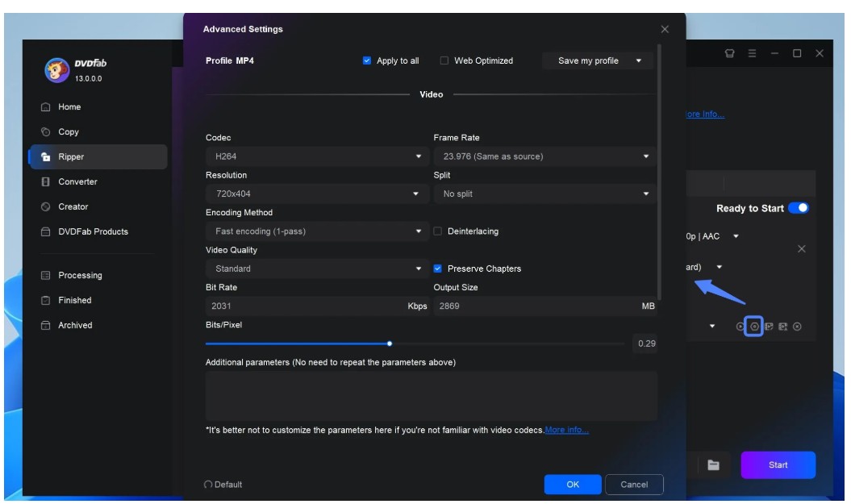Open the hamburger menu in the title bar
The image size is (851, 504).
click(x=753, y=52)
